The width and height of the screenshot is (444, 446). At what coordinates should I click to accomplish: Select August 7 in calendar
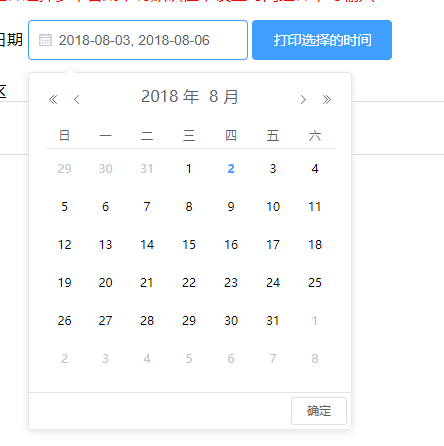[x=147, y=207]
